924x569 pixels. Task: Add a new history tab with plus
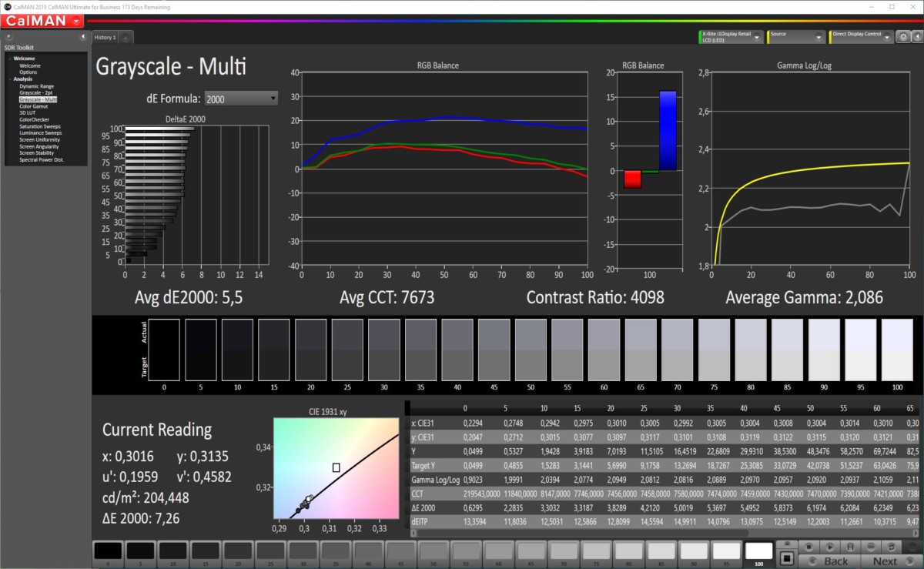(126, 37)
